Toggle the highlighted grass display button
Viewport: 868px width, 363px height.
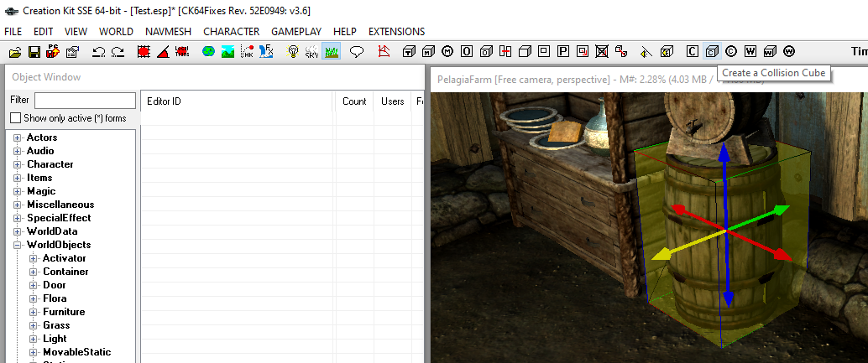pyautogui.click(x=331, y=52)
